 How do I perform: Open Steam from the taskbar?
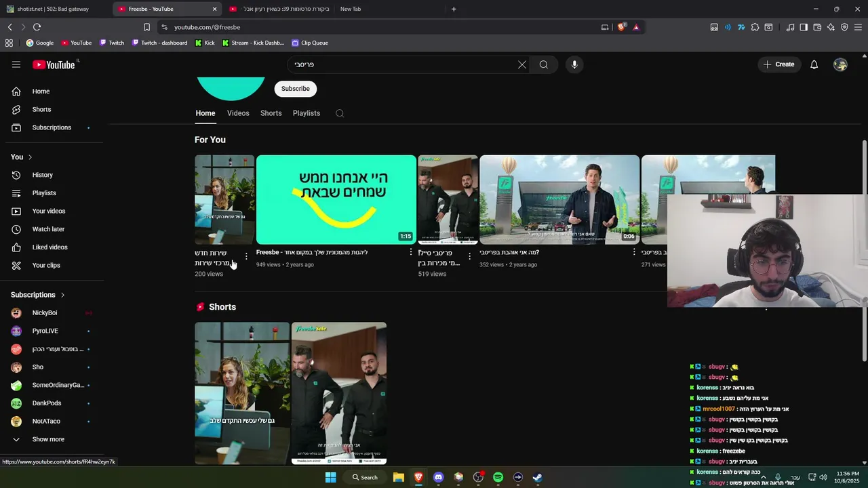[537, 477]
